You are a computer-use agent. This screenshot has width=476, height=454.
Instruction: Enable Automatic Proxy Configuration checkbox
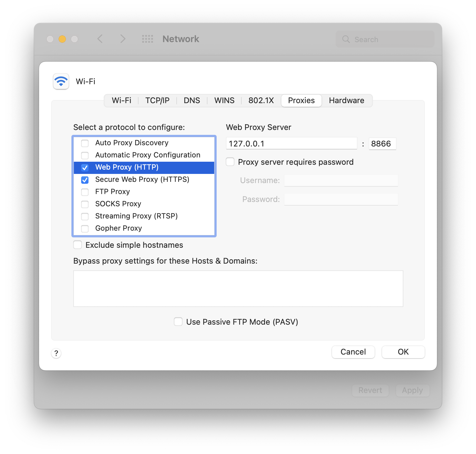(85, 155)
